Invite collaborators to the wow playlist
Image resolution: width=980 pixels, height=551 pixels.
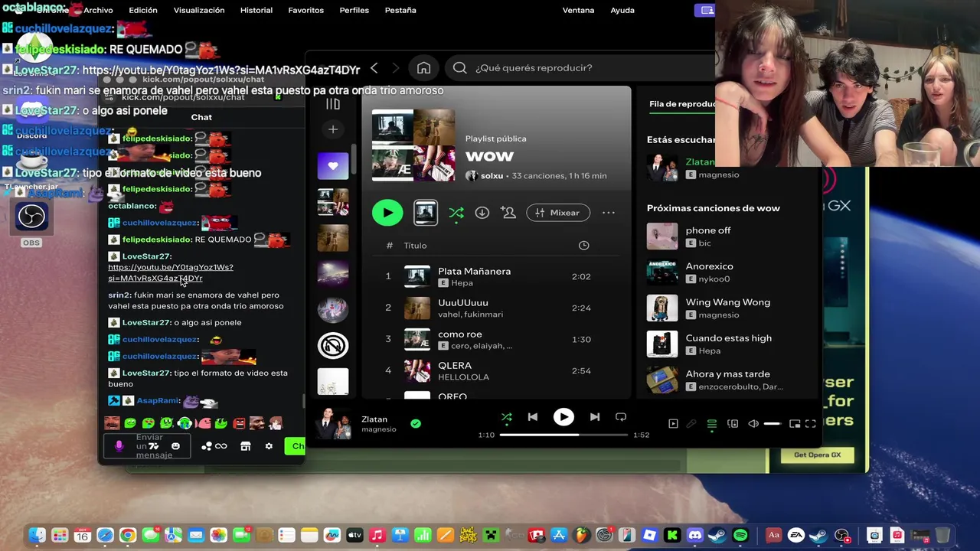pyautogui.click(x=508, y=213)
